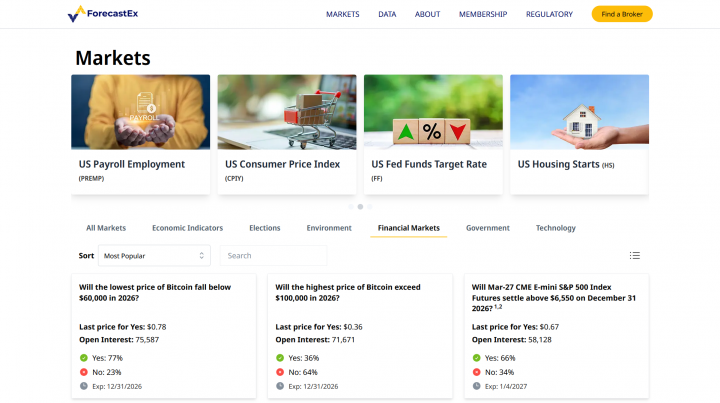Switch to list view using the list icon

point(635,256)
